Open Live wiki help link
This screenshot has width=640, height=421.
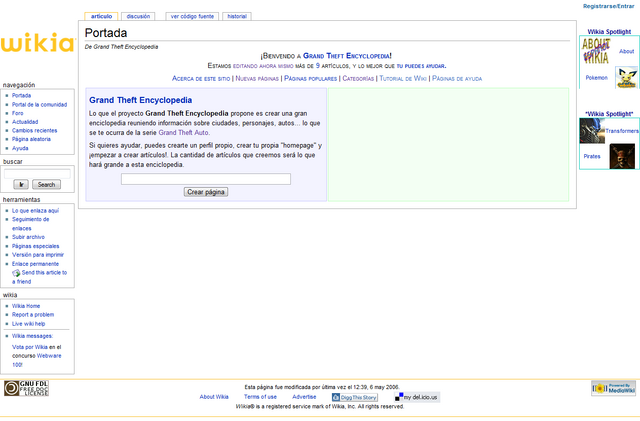pyautogui.click(x=28, y=324)
